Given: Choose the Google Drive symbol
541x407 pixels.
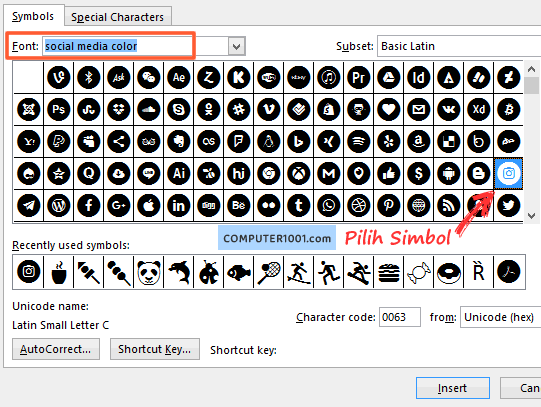Looking at the screenshot, I should coord(389,77).
